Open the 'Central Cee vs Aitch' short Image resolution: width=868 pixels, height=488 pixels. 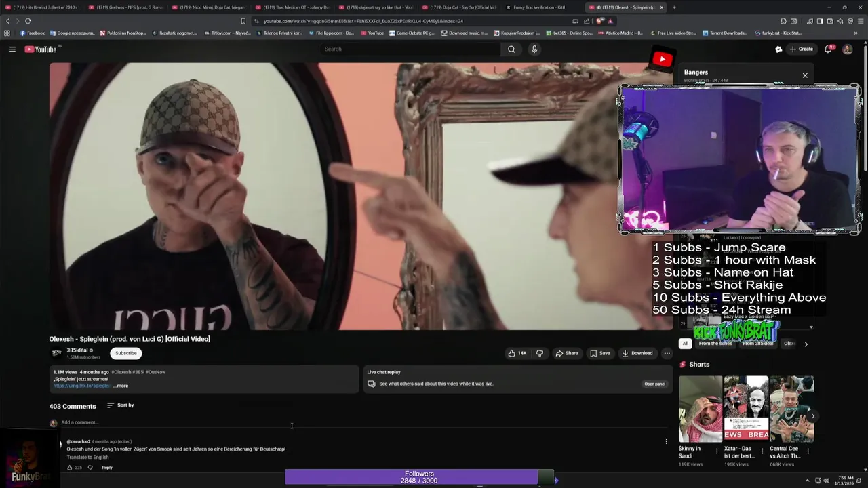coord(791,409)
